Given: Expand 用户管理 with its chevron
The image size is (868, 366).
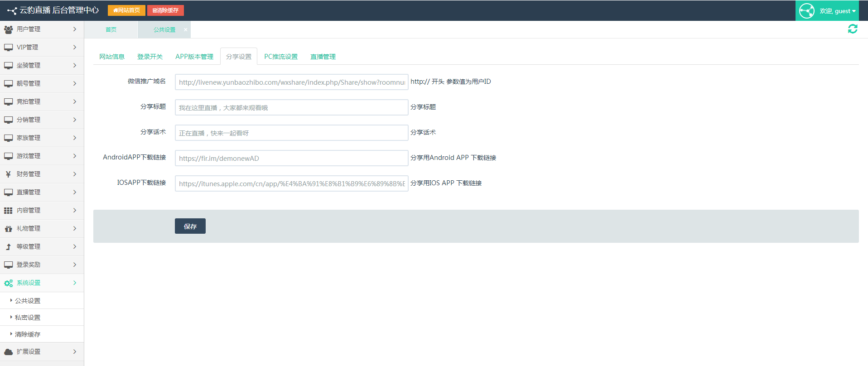Looking at the screenshot, I should tap(75, 29).
